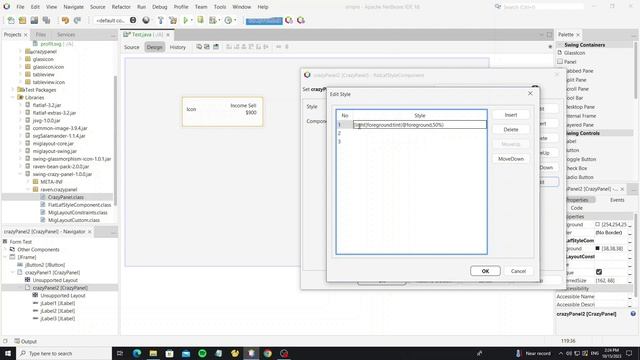The width and height of the screenshot is (640, 360).
Task: Cancel the Edit Style dialog
Action: (x=518, y=271)
